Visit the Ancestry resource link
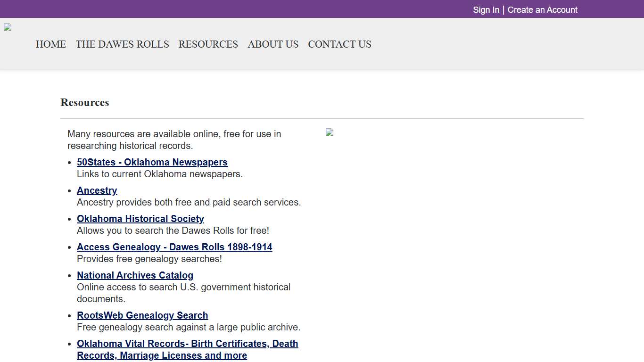The image size is (644, 362). coord(97,190)
